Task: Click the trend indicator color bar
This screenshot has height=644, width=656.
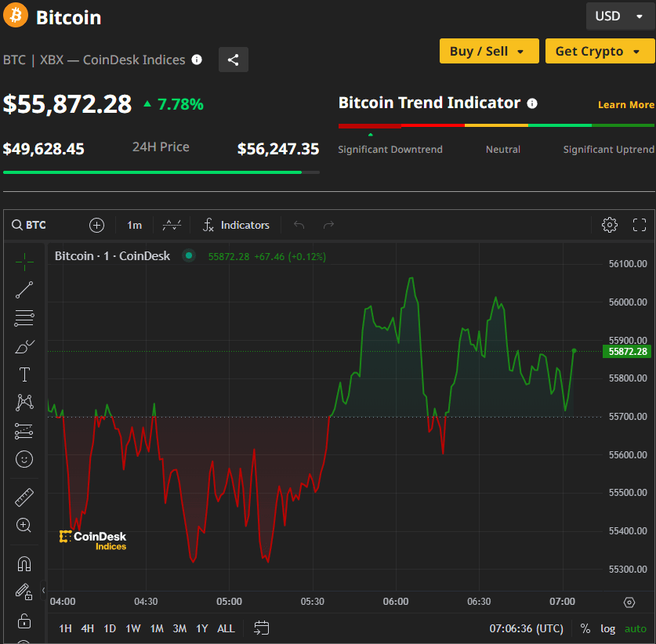Action: pos(496,125)
